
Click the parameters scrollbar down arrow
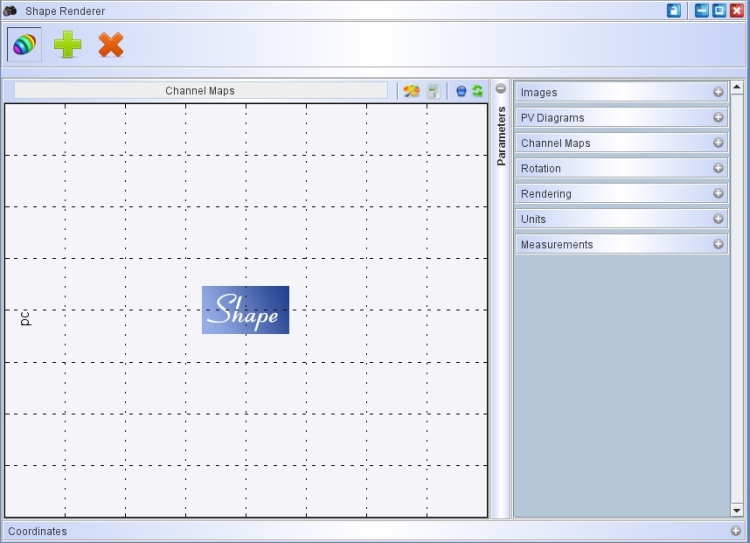737,510
